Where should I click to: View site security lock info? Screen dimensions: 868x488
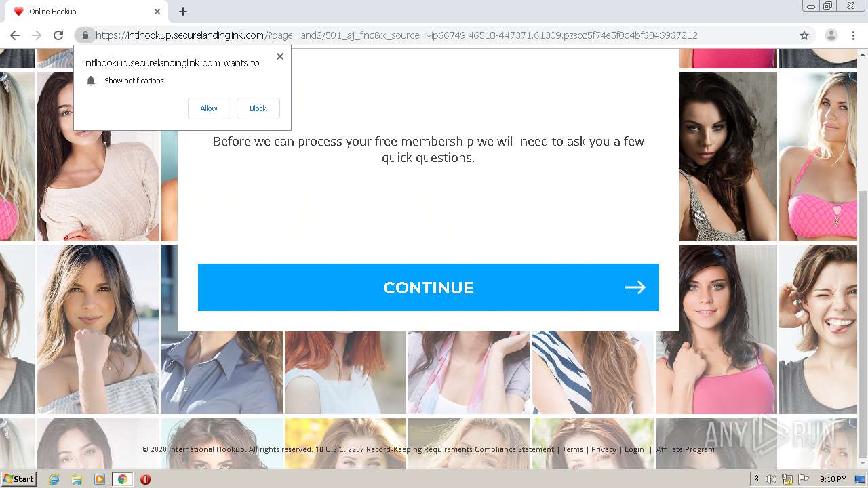point(85,35)
